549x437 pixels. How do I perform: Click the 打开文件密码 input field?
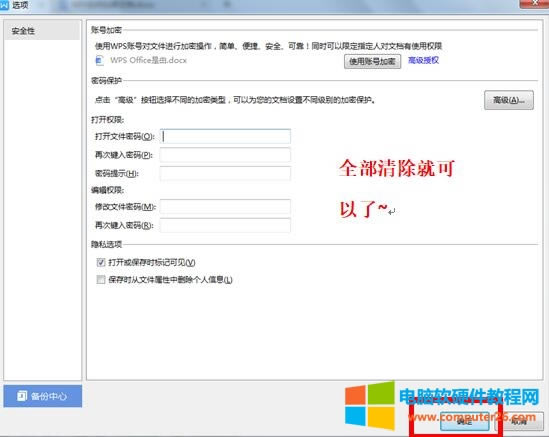pos(225,136)
